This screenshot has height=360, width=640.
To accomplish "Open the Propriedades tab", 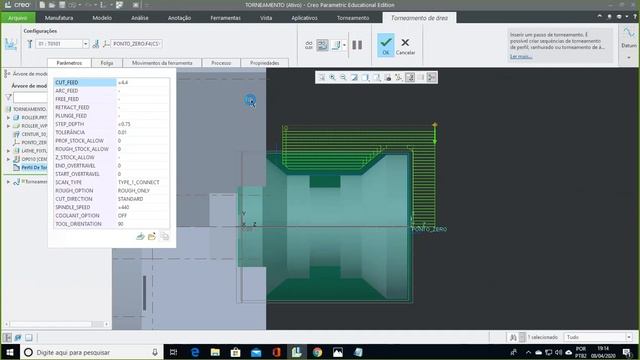I will coord(264,63).
